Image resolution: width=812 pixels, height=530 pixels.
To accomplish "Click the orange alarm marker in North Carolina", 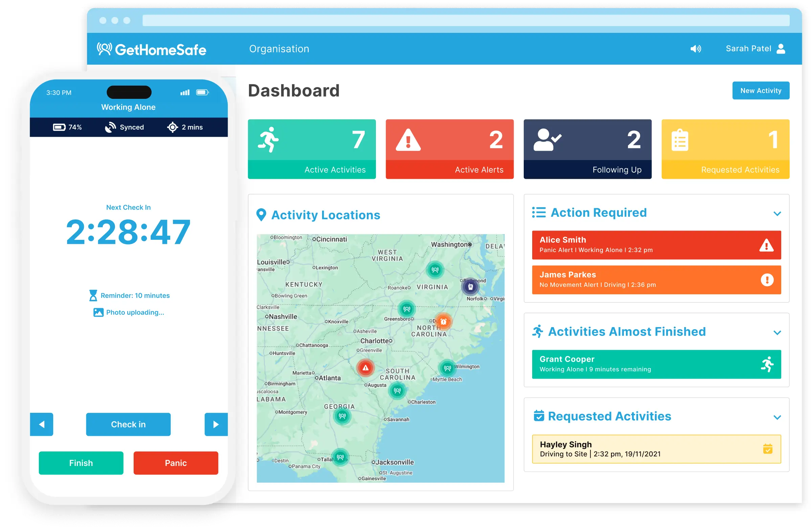I will point(443,321).
